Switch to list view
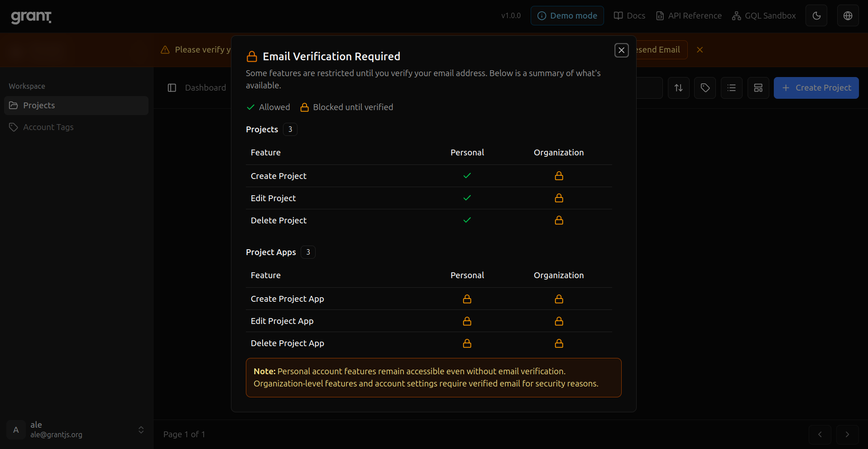This screenshot has width=868, height=449. pyautogui.click(x=732, y=88)
